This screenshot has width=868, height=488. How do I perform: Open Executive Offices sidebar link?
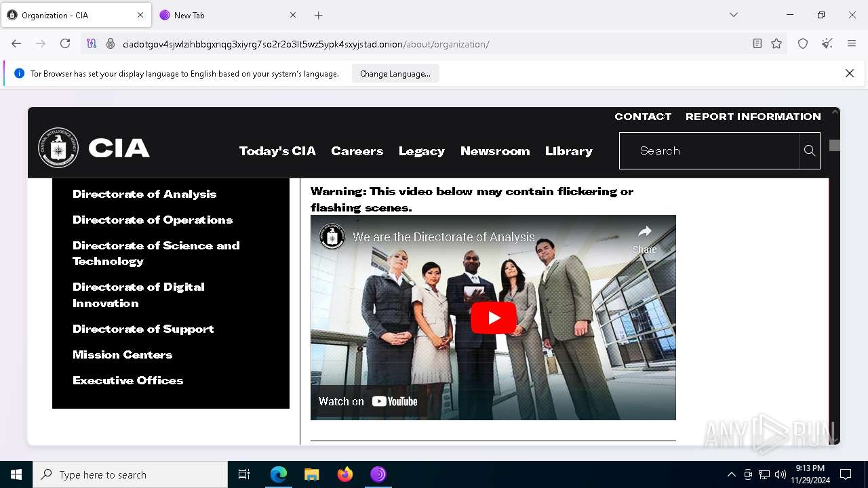(127, 380)
